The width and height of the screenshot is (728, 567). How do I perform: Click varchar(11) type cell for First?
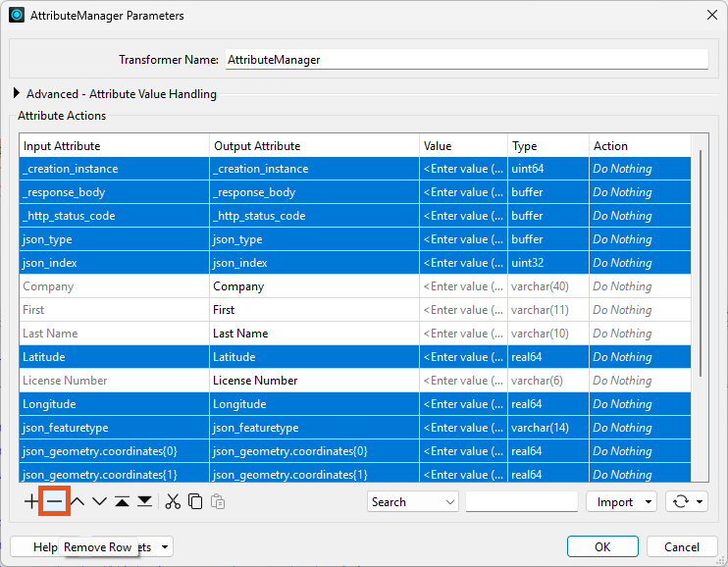(x=548, y=310)
